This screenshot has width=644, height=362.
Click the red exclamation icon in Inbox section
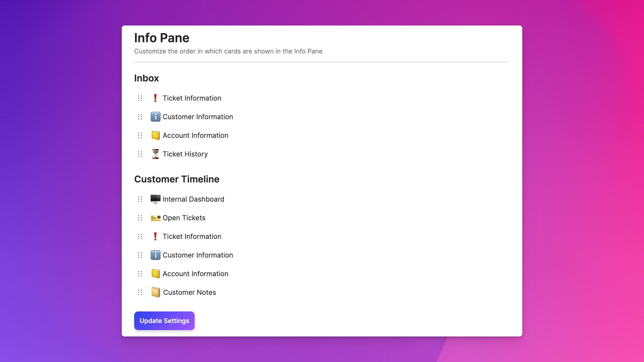coord(155,98)
